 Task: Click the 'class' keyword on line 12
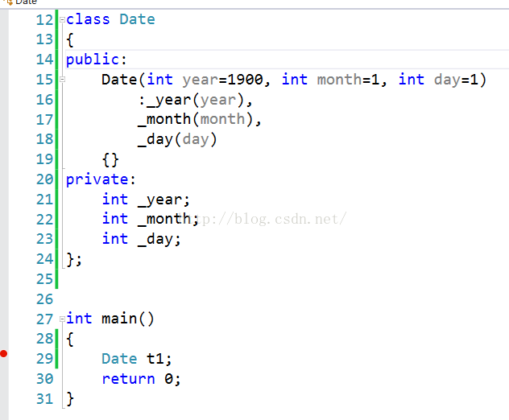click(88, 19)
